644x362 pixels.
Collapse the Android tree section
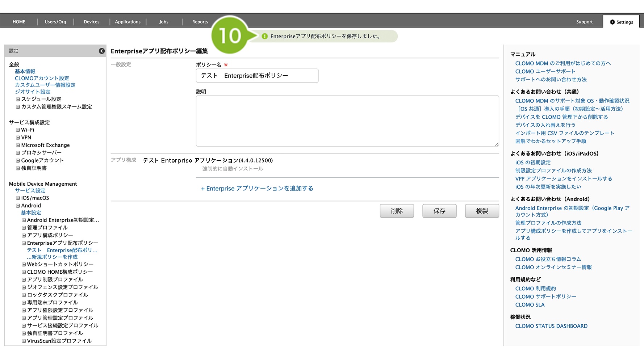pyautogui.click(x=18, y=206)
